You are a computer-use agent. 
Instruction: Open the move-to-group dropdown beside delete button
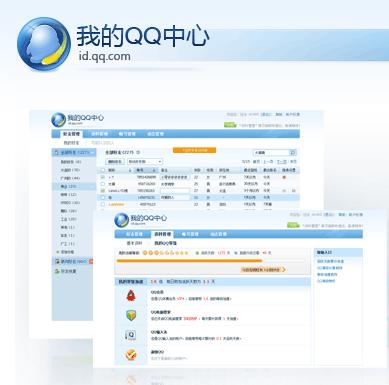pyautogui.click(x=145, y=162)
